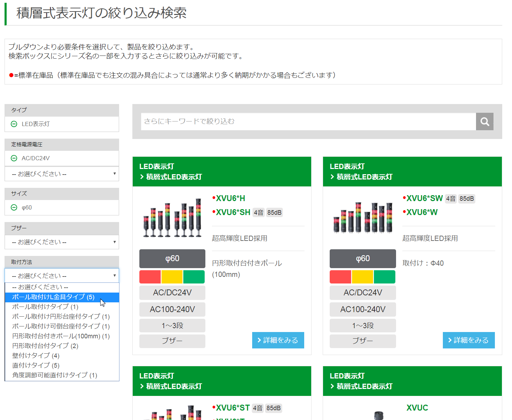The height and width of the screenshot is (420, 512).
Task: Open the XVU6*SH product link
Action: point(233,212)
